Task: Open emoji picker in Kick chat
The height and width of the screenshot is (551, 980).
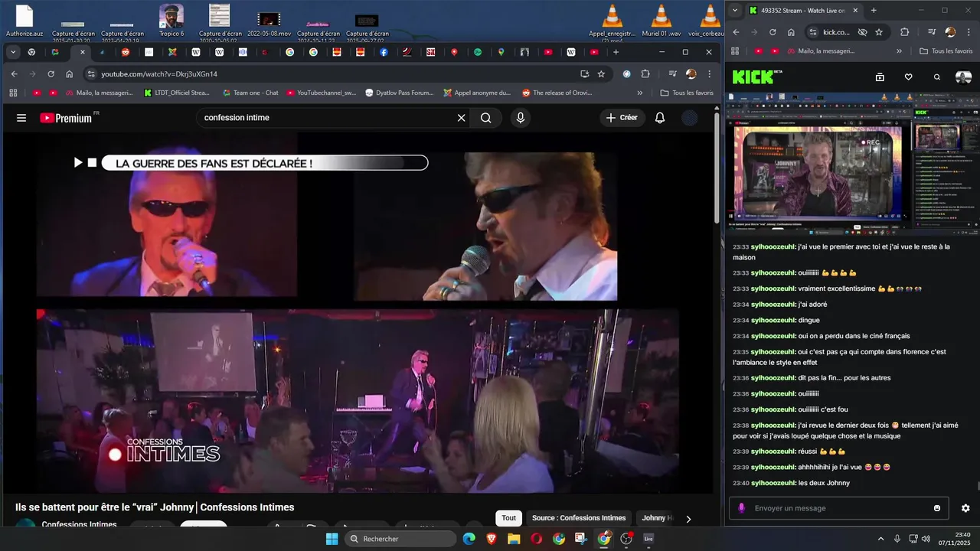Action: (x=937, y=508)
